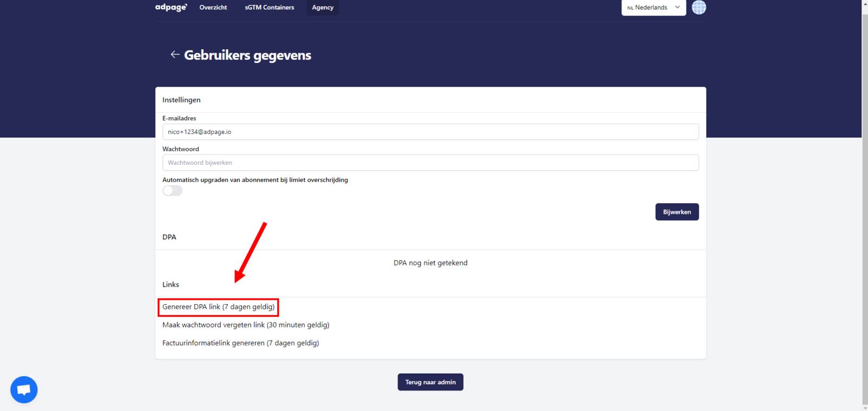Generate the Factuurinformatielink
This screenshot has height=411, width=868.
[240, 343]
